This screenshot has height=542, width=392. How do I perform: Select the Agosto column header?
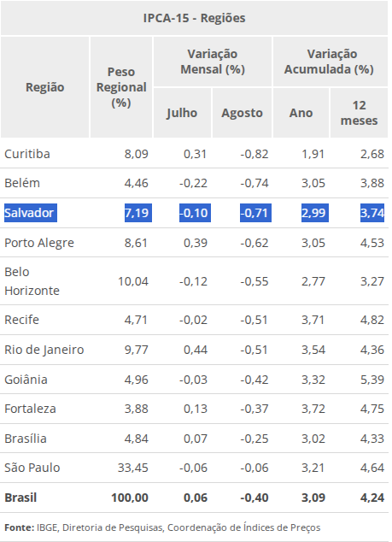tap(242, 113)
